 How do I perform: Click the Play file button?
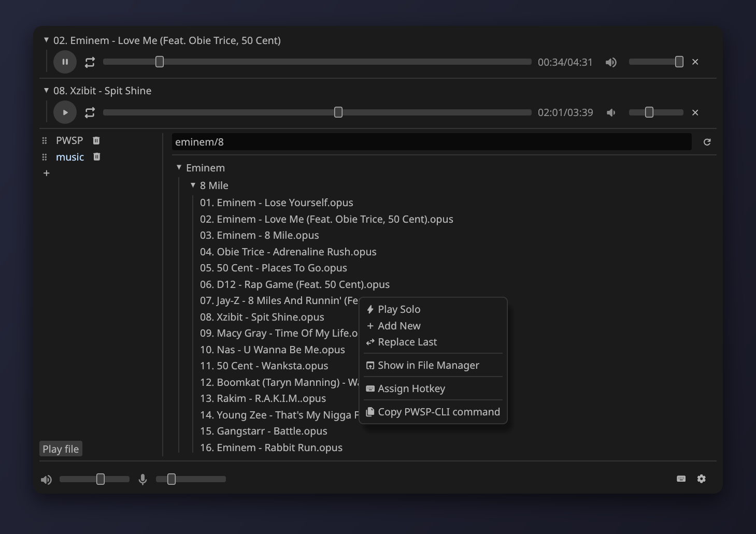pos(61,449)
